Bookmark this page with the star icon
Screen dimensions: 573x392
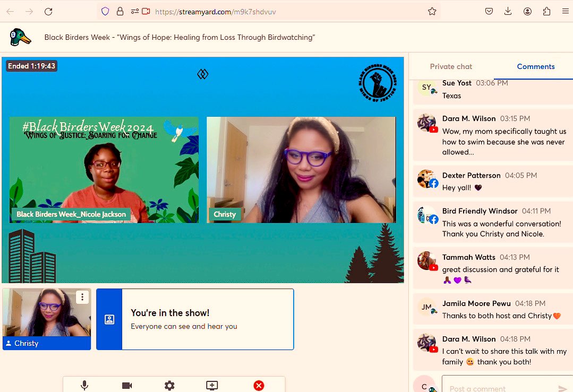click(x=432, y=11)
